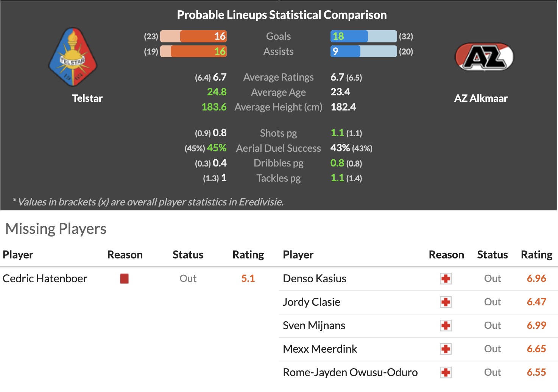This screenshot has height=392, width=558.
Task: Click injury icon for Mexx Meerdink
Action: pos(446,349)
